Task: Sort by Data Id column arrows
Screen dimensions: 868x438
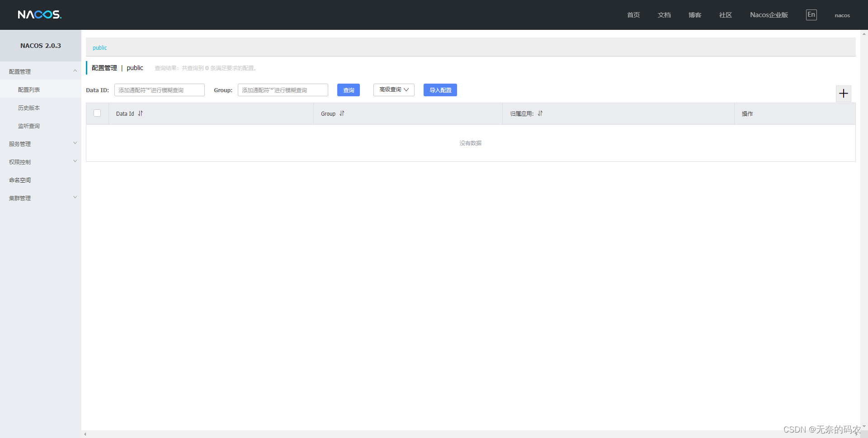Action: [x=140, y=113]
